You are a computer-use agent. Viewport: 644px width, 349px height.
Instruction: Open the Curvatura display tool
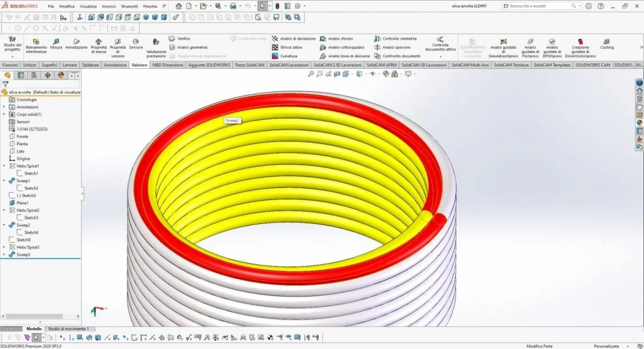point(284,56)
